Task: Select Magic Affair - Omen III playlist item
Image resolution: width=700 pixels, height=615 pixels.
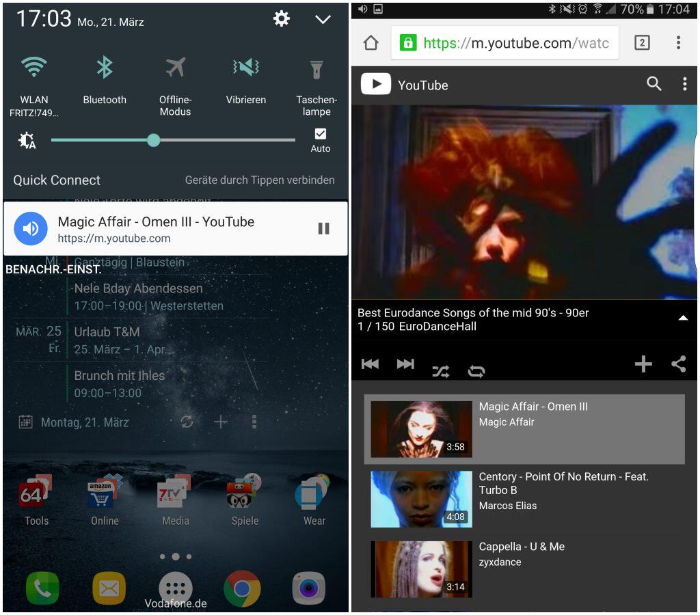Action: [x=524, y=429]
